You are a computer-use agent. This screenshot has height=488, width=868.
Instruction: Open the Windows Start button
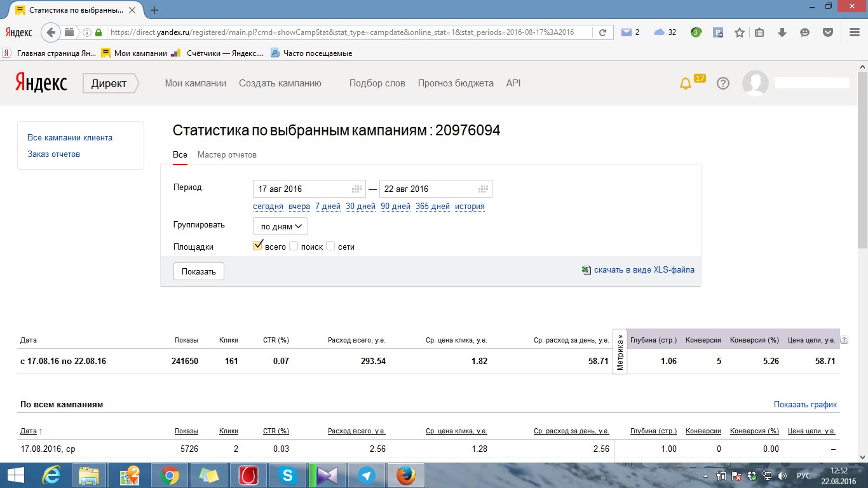pyautogui.click(x=15, y=475)
